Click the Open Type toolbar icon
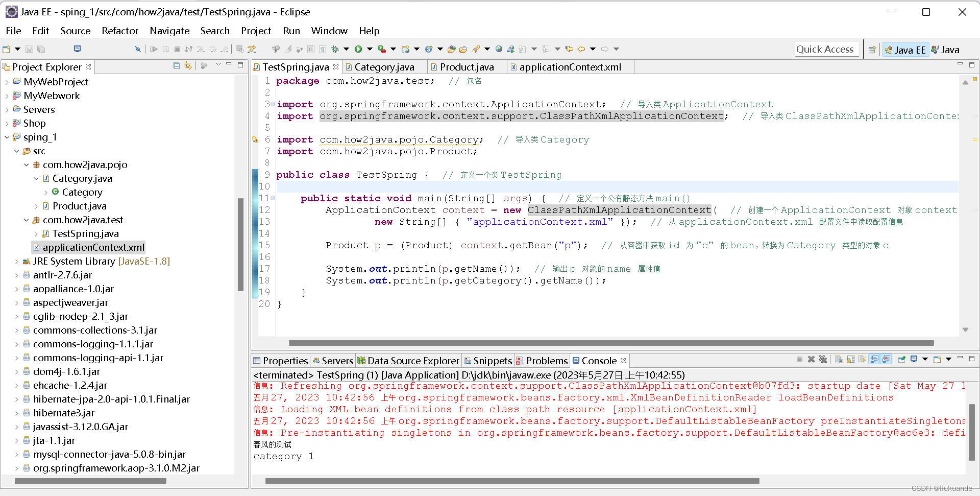 click(451, 49)
